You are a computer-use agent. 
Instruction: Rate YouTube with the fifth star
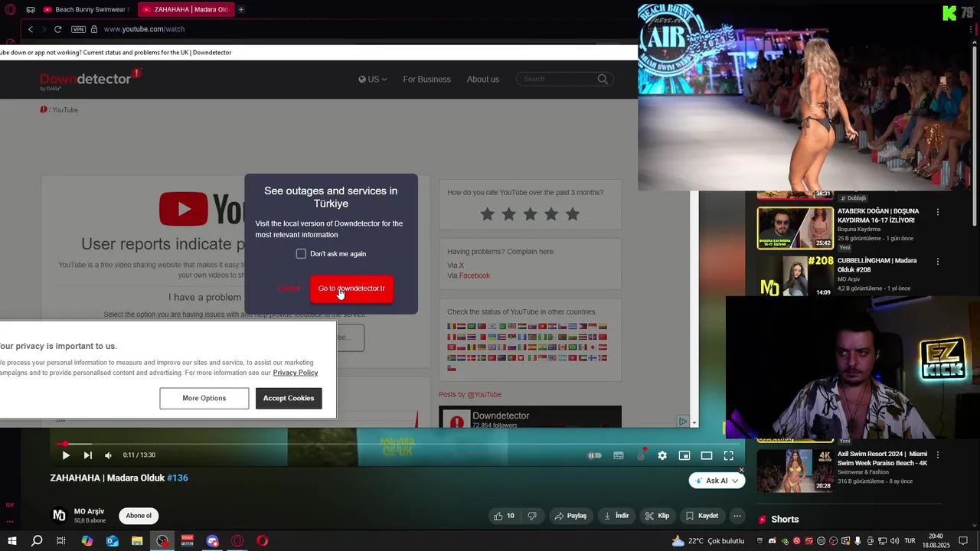click(573, 214)
